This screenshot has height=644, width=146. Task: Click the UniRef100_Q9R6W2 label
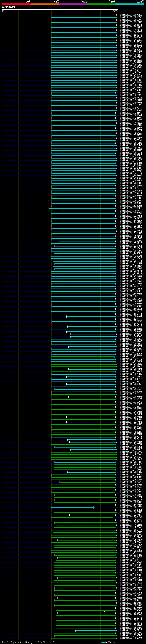click(131, 349)
